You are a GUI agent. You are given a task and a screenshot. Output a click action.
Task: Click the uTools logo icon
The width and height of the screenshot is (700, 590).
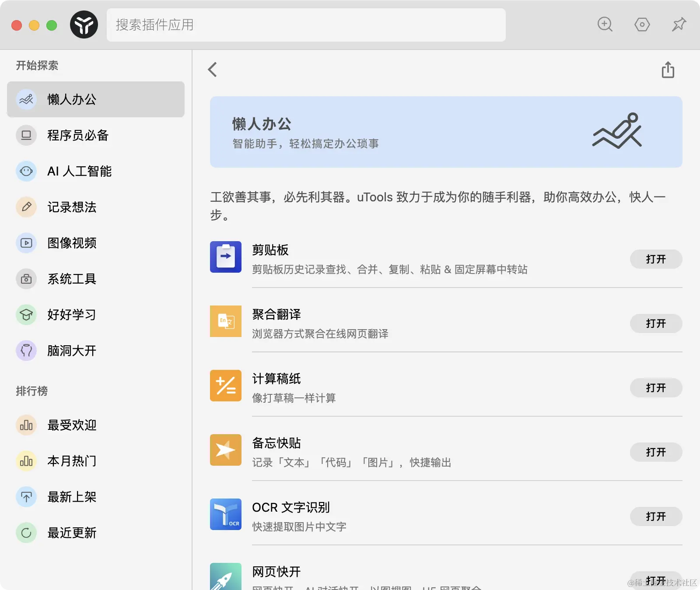(84, 25)
